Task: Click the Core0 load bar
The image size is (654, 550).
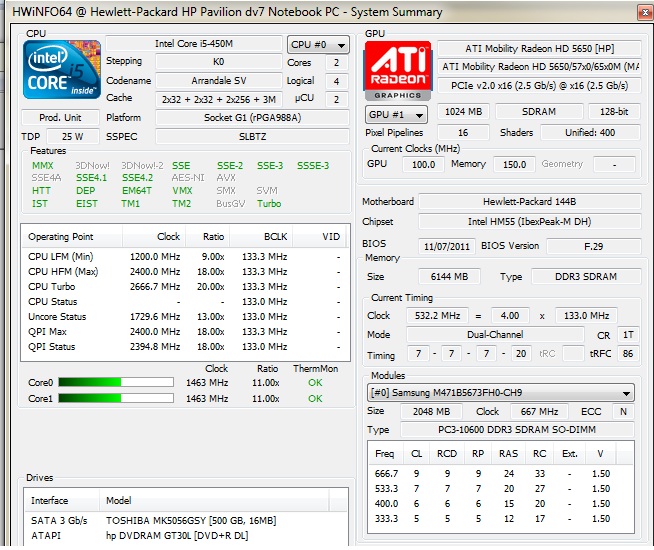Action: (x=116, y=382)
